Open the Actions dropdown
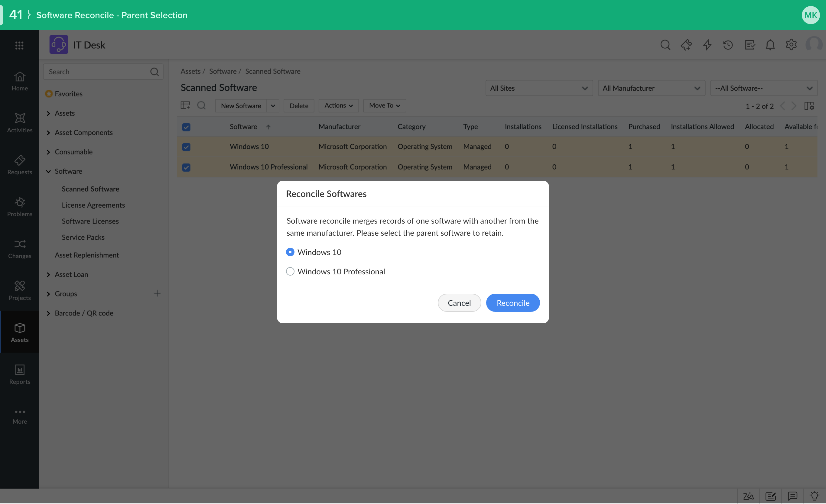Screen dimensions: 826x504 pos(339,105)
